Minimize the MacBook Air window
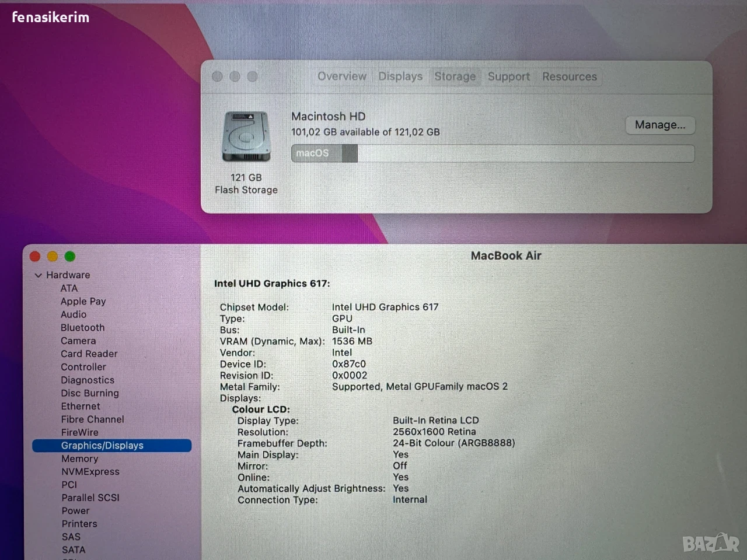Image resolution: width=747 pixels, height=560 pixels. tap(53, 257)
